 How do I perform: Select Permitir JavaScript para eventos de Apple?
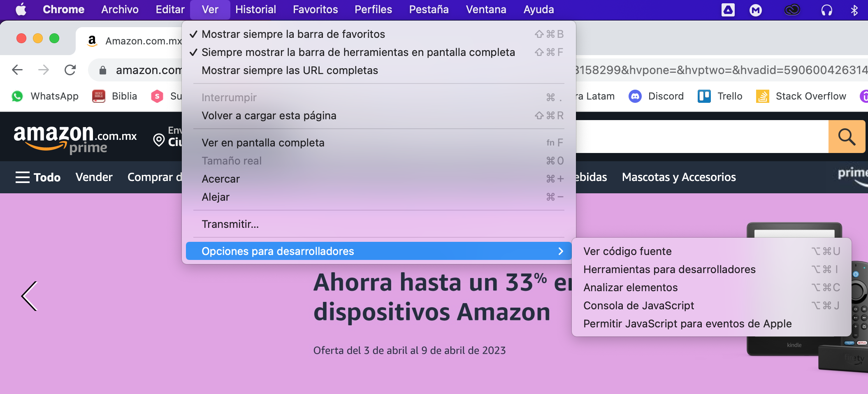711,324
